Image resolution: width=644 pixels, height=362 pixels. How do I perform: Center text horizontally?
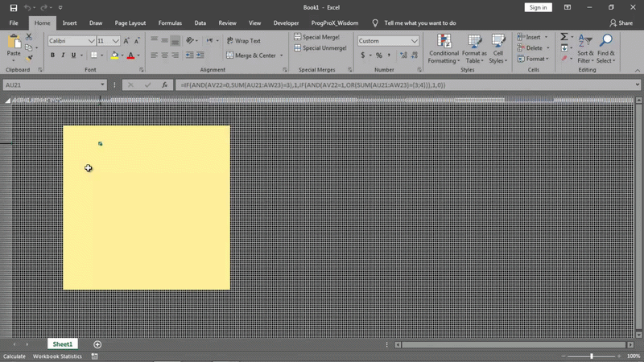(164, 55)
